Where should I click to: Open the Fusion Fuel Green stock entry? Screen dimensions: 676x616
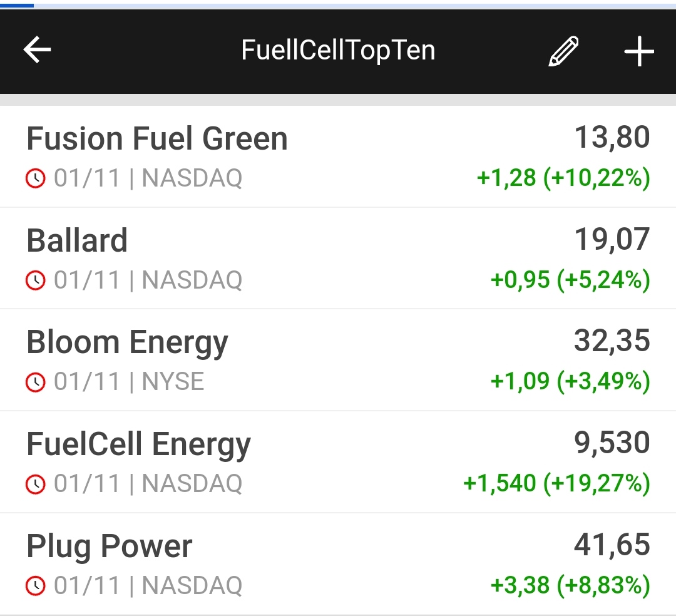(157, 138)
